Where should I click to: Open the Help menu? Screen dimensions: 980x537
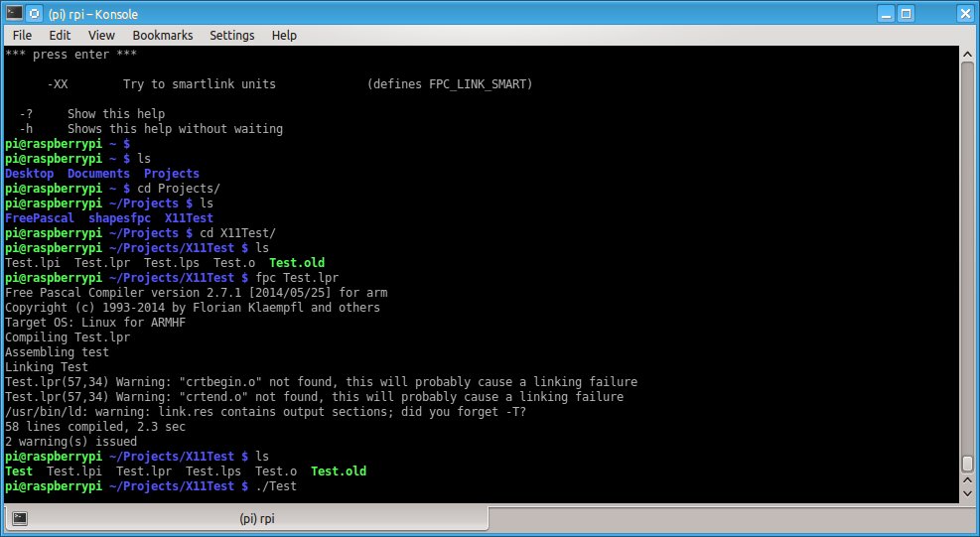[284, 35]
